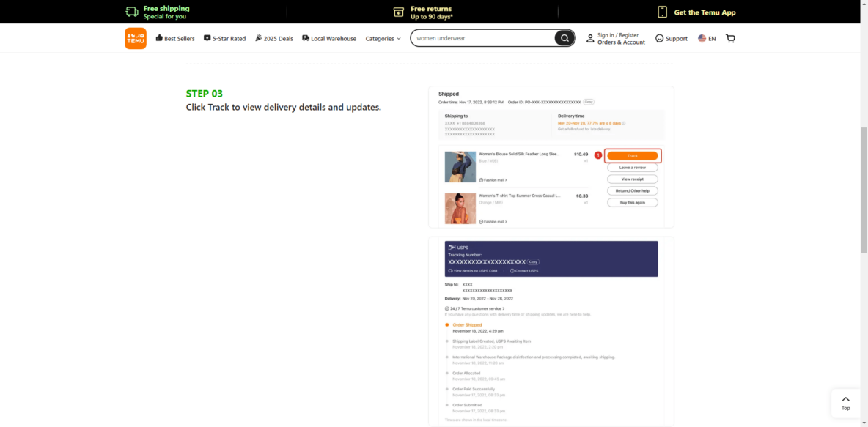Viewport: 868px width, 427px height.
Task: Go to 5-Star Rated section
Action: (224, 38)
